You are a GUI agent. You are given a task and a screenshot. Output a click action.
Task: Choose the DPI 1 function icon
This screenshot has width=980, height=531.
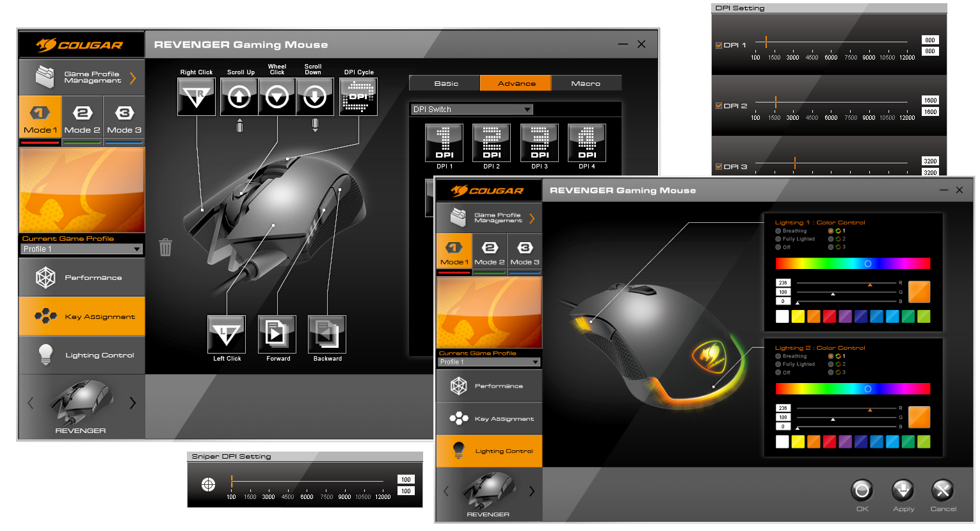pyautogui.click(x=444, y=143)
